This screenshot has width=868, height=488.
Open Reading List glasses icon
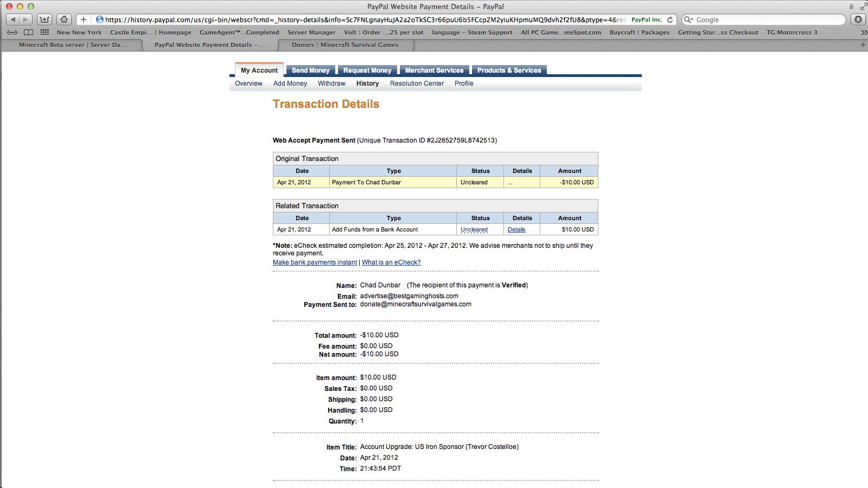click(12, 33)
